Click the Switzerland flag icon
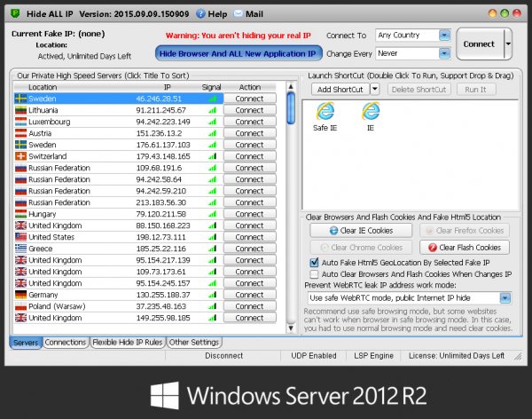 (x=20, y=156)
